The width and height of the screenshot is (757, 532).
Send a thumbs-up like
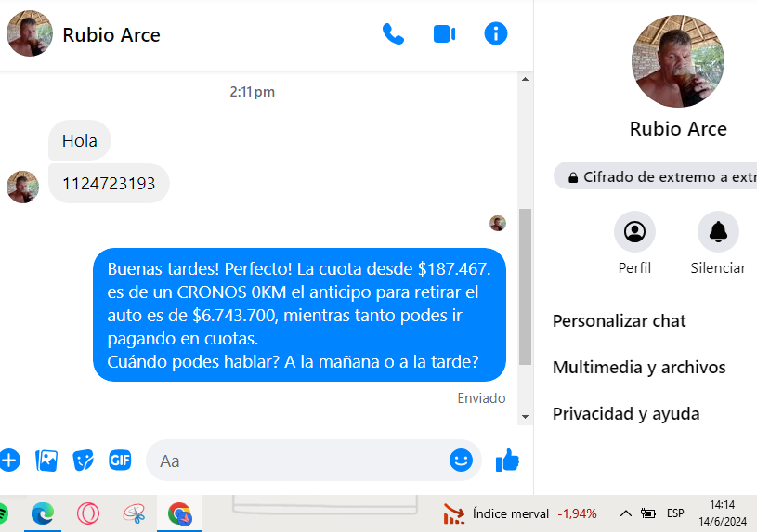pos(507,461)
